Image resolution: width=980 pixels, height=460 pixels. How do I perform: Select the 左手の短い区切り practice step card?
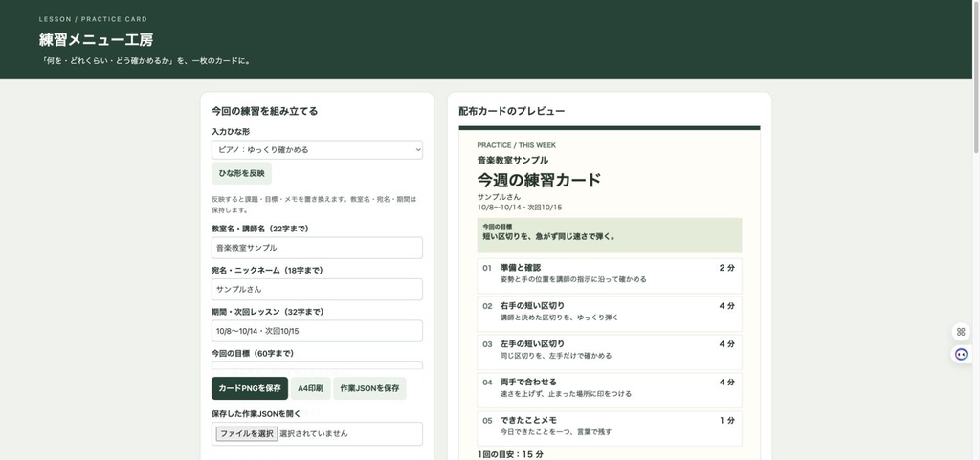point(610,352)
